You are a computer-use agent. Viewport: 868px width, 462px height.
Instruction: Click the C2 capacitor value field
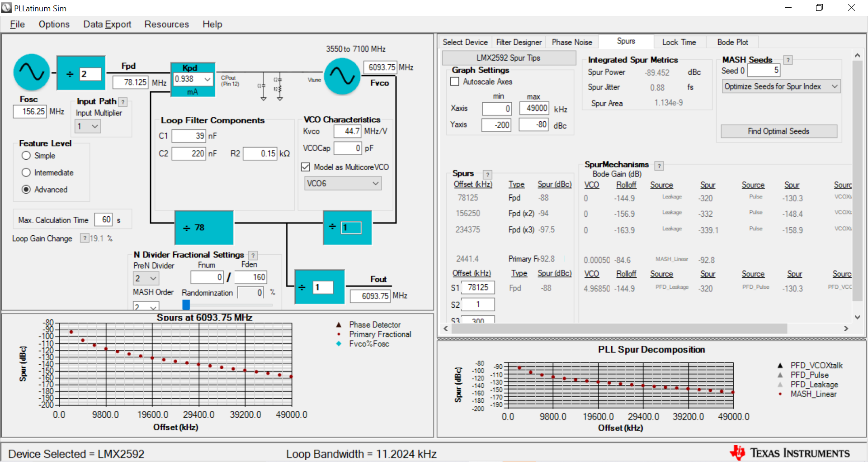click(189, 153)
